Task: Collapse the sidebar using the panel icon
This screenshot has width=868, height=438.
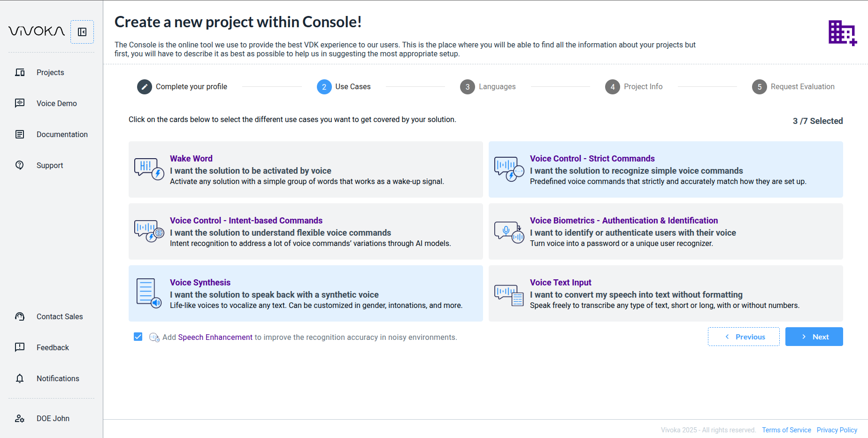Action: (82, 32)
